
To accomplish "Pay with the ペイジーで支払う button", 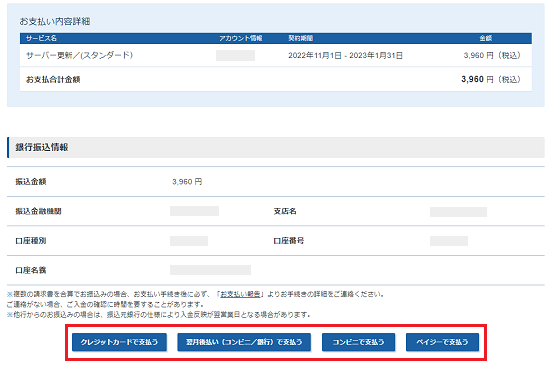I will [x=442, y=342].
